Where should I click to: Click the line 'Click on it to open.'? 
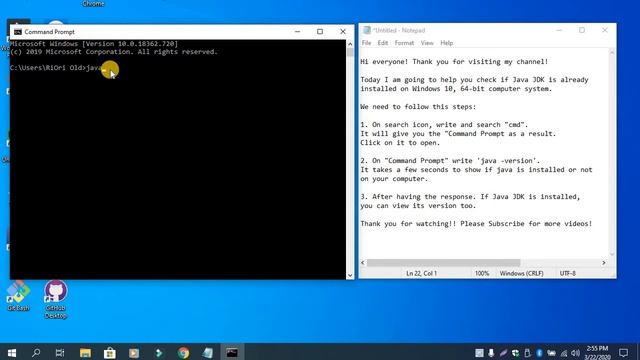400,142
